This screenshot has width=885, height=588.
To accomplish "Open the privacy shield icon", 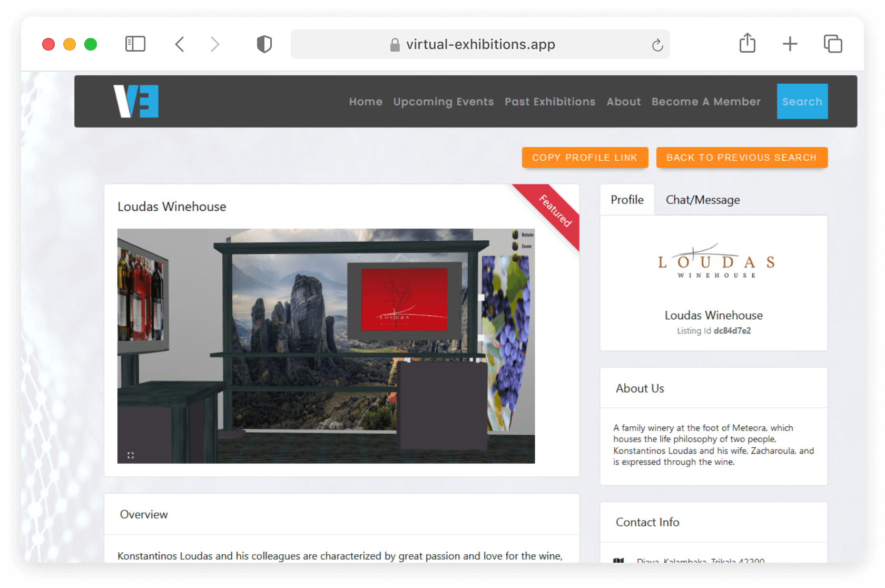I will 264,44.
